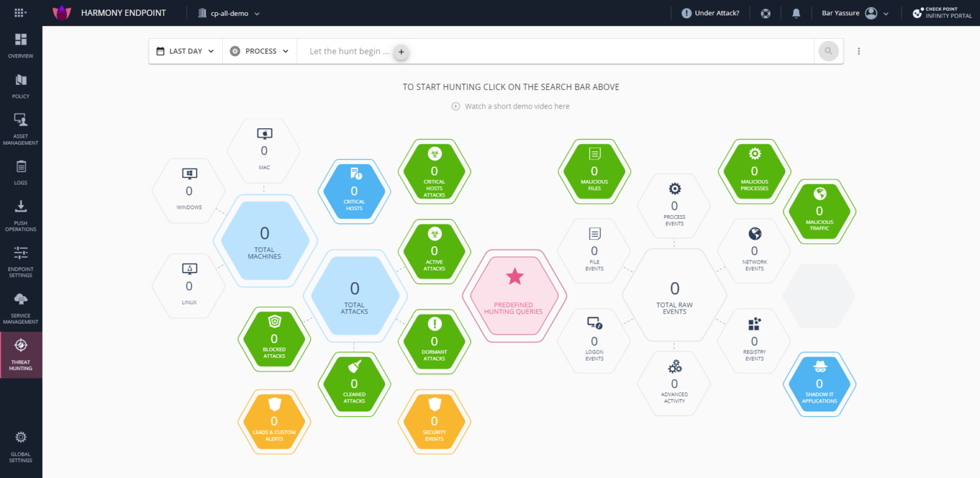Click the 'Let the hunt begin' search field
This screenshot has width=980, height=478.
[555, 51]
